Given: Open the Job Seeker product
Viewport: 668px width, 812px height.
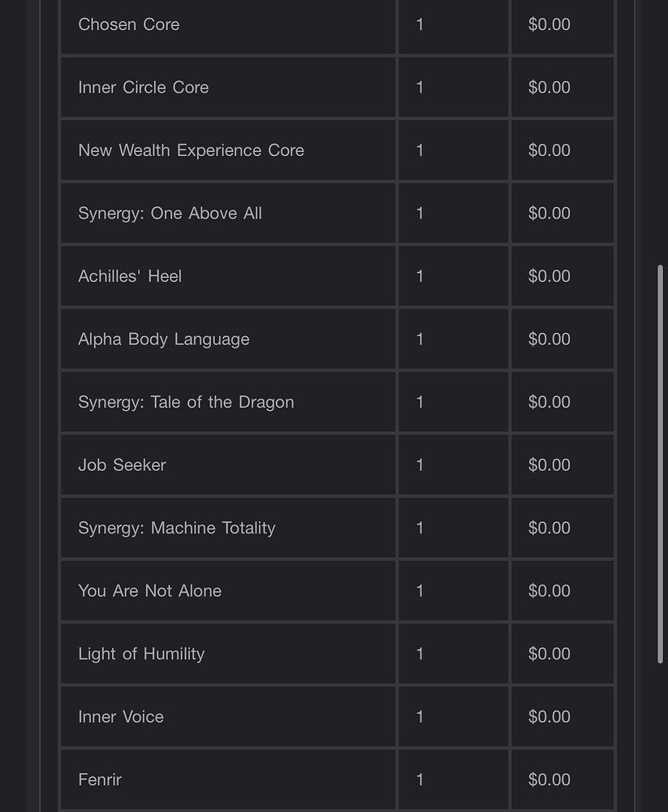Looking at the screenshot, I should (x=123, y=465).
